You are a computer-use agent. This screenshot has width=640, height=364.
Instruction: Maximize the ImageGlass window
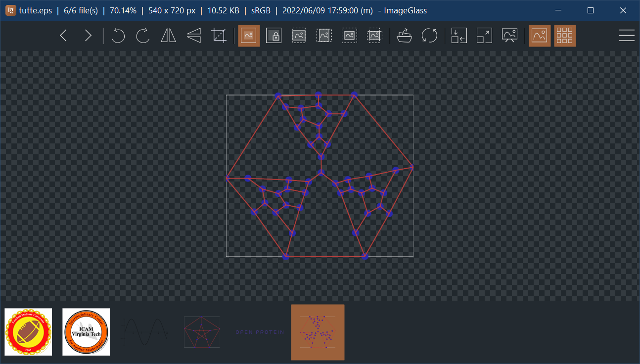point(591,10)
